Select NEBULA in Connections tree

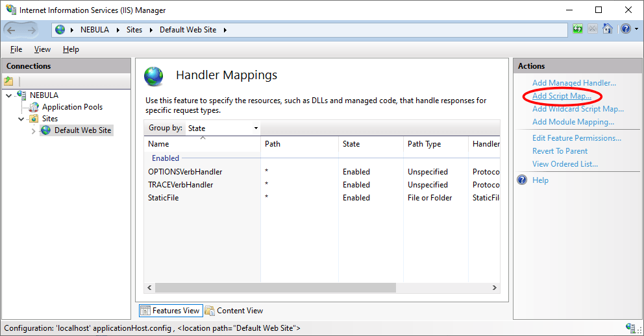point(44,95)
